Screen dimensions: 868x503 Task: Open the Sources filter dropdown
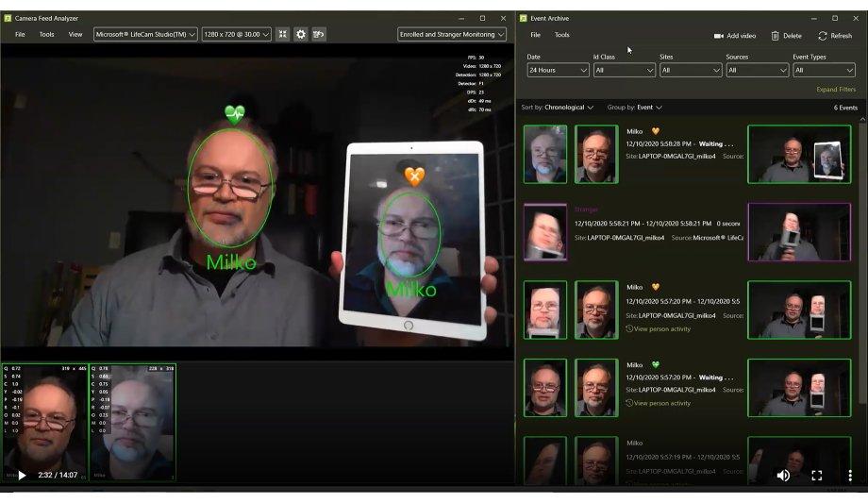[758, 71]
